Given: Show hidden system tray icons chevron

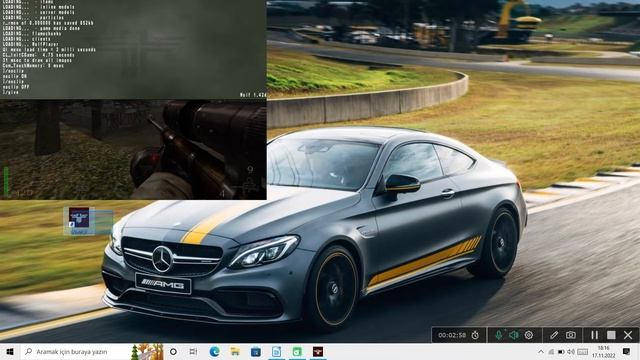Looking at the screenshot, I should (x=541, y=351).
